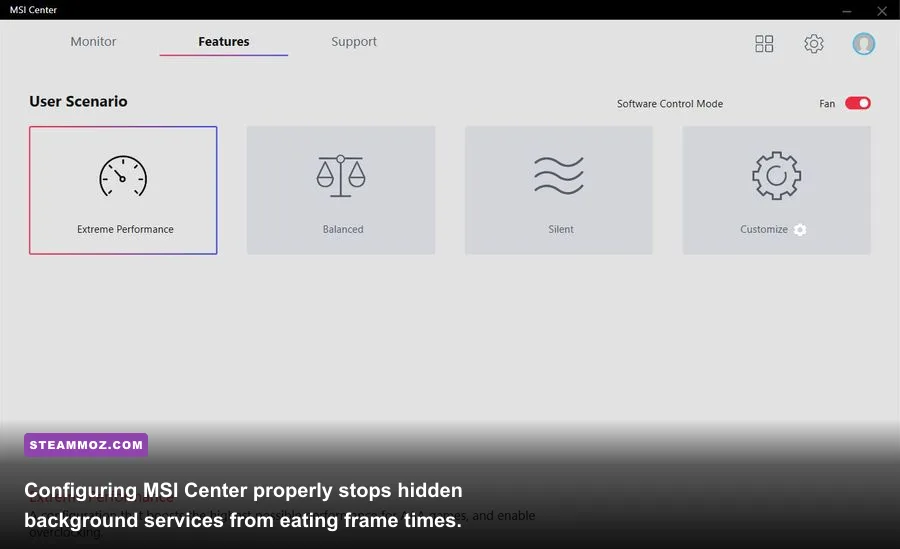The image size is (900, 549).
Task: Click the User Scenario heading
Action: 79,102
